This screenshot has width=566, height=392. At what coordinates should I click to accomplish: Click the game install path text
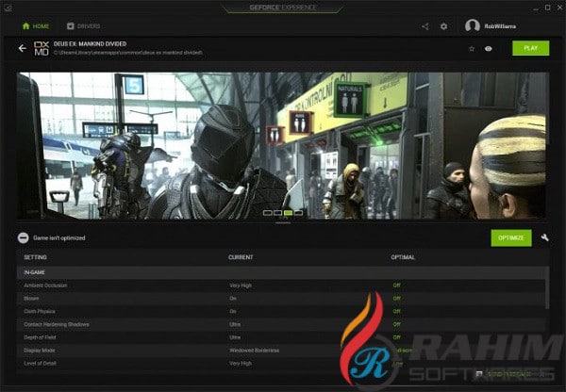(128, 53)
